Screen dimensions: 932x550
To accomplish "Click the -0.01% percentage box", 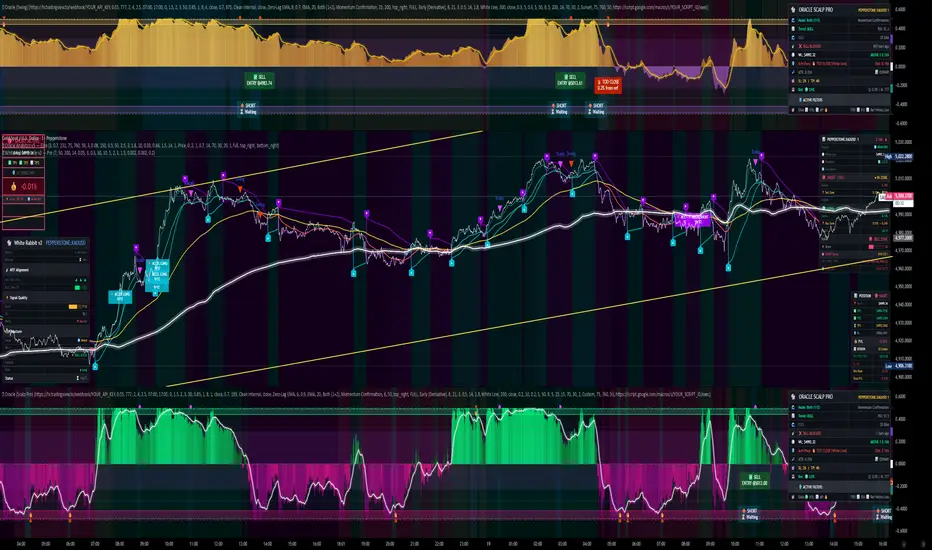I will [x=23, y=186].
